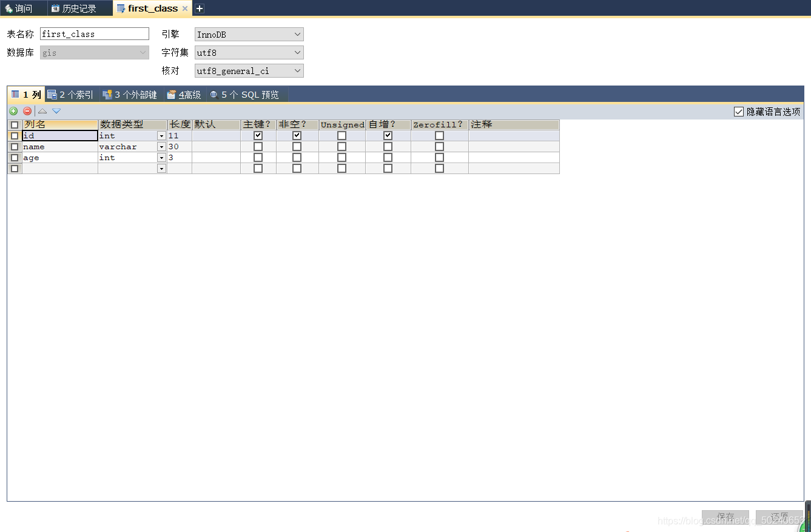Toggle 自增 checkbox for name row
The height and width of the screenshot is (532, 811).
(388, 147)
